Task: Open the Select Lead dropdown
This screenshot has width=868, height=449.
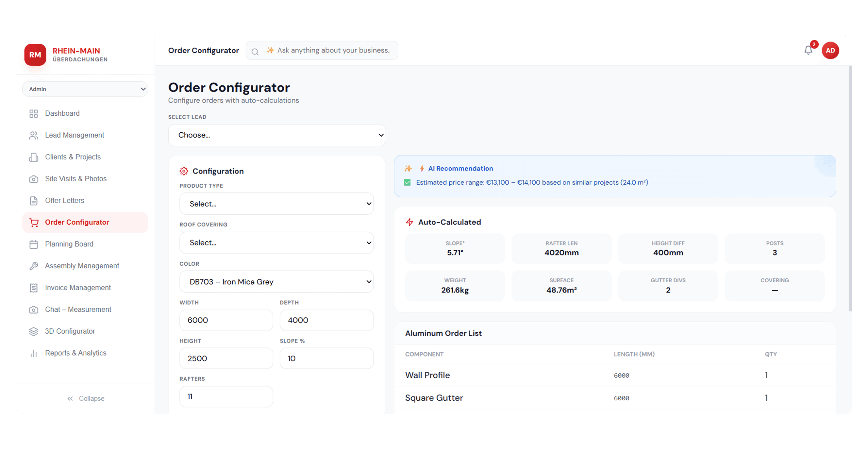Action: (277, 135)
